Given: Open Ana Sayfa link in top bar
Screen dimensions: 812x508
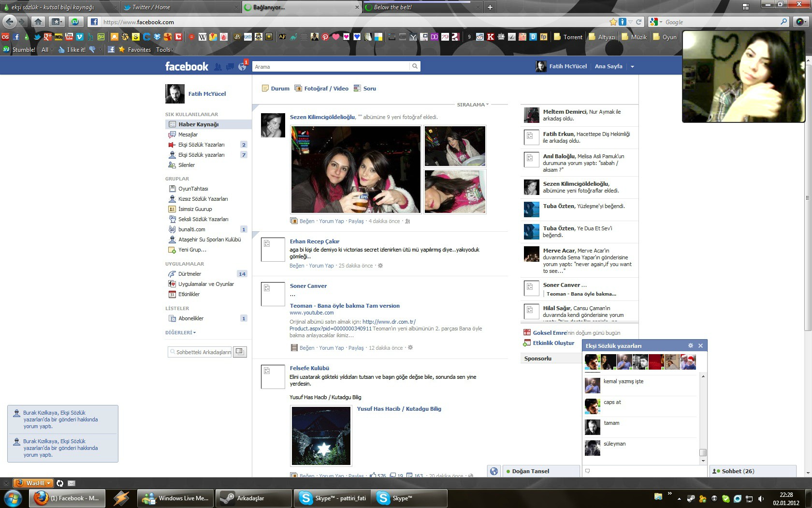Looking at the screenshot, I should point(609,66).
